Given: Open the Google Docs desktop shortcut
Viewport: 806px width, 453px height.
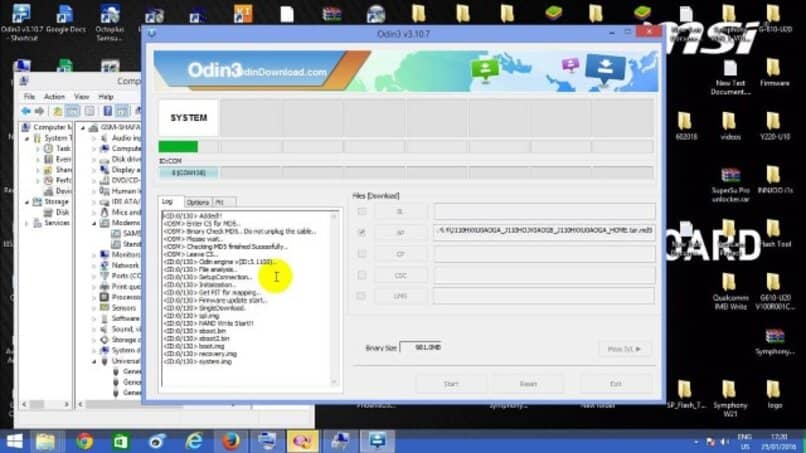Looking at the screenshot, I should pos(65,21).
